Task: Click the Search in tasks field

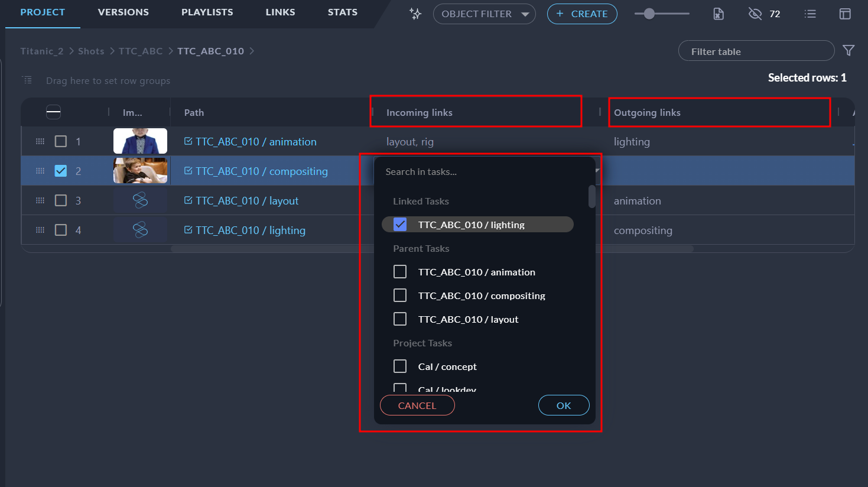Action: [485, 172]
